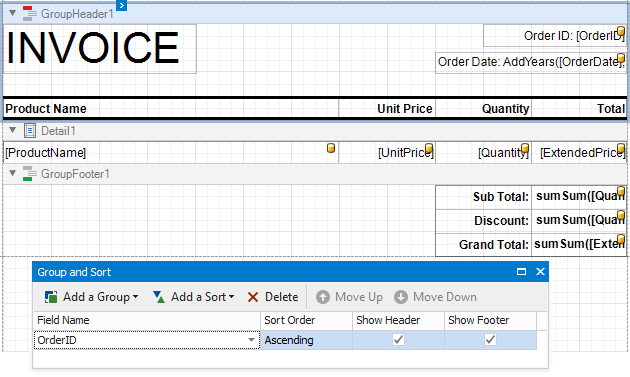Click the red Delete icon

coord(253,297)
